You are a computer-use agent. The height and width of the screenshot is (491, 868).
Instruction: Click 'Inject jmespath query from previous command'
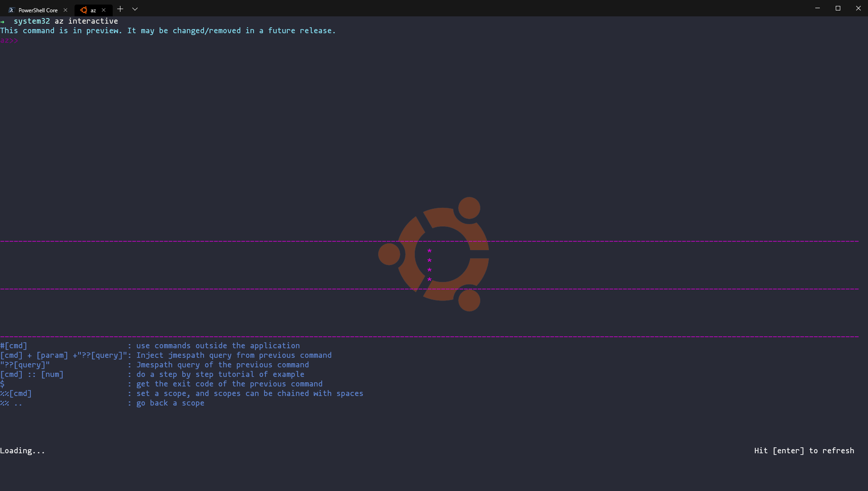click(234, 355)
